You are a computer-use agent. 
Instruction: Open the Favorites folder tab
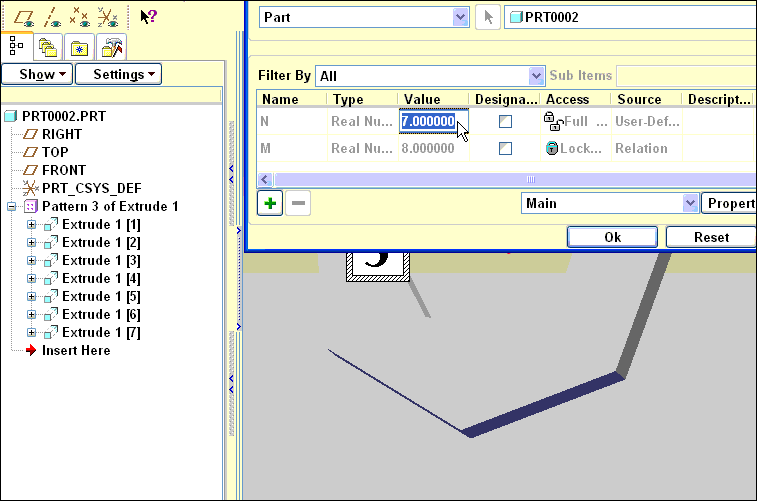pos(79,47)
